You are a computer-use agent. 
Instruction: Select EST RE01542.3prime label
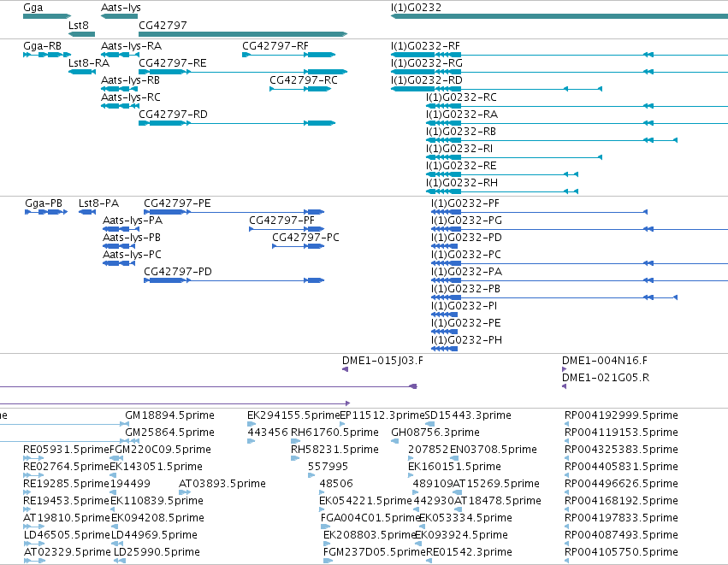[x=469, y=552]
